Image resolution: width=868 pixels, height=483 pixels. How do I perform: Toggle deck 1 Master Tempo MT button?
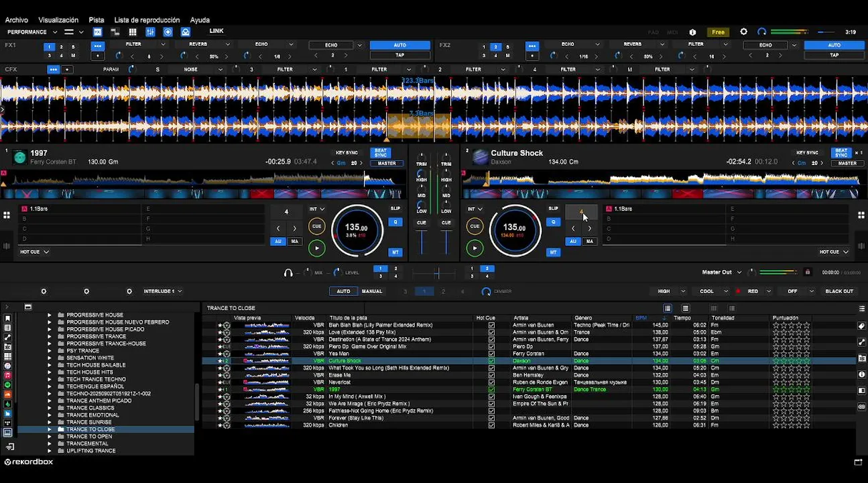(395, 252)
